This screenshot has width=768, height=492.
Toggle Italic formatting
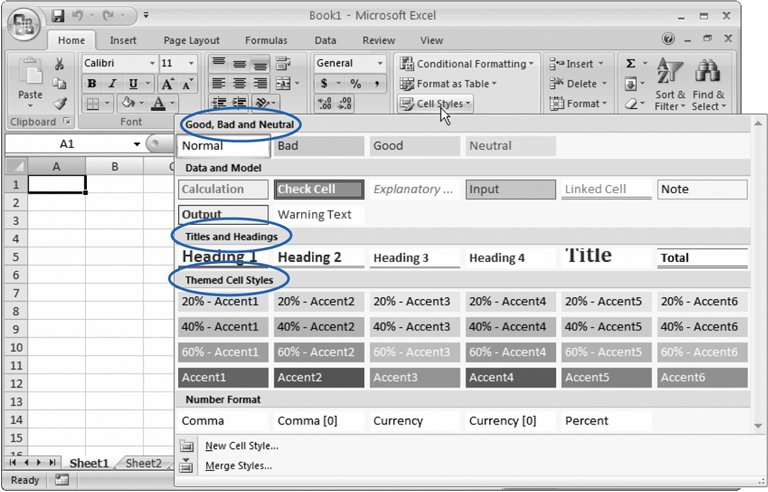(x=113, y=84)
